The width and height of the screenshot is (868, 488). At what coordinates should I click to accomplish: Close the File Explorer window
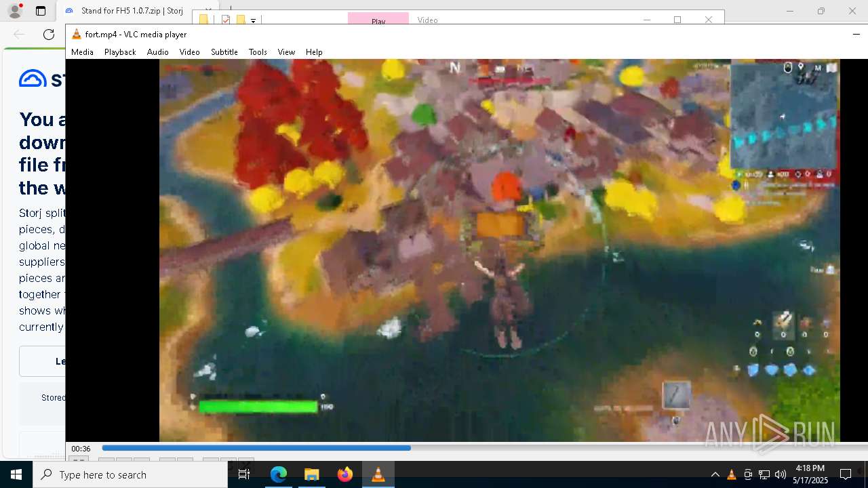click(x=709, y=20)
